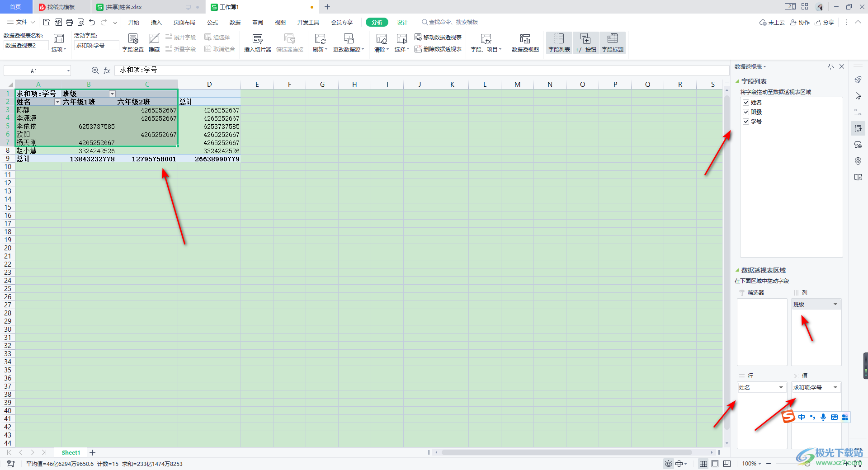Click the 数据透视表名称 name field
868x470 pixels.
(x=26, y=45)
